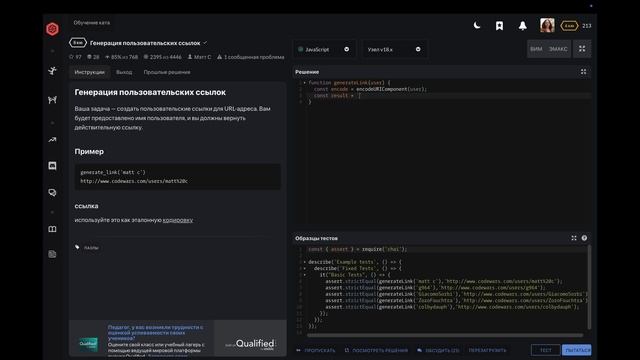Screen dimensions: 640x360
Task: Click the example code block generate_link
Action: point(178,177)
